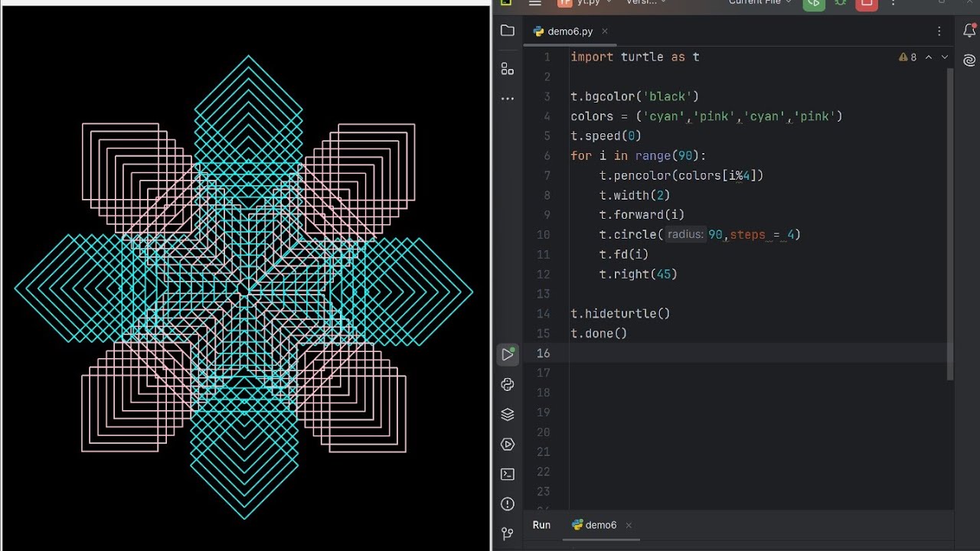Open the main hamburger menu
The width and height of the screenshot is (980, 551).
click(x=535, y=3)
